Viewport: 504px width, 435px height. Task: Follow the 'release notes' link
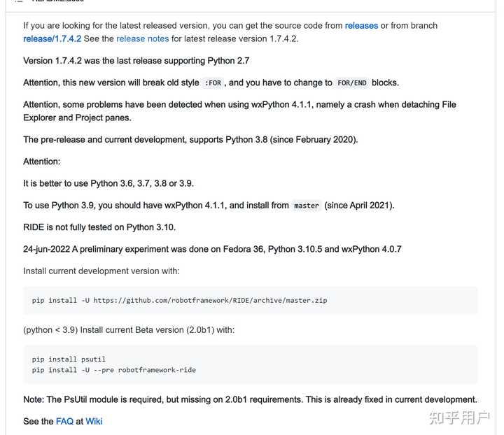point(142,39)
